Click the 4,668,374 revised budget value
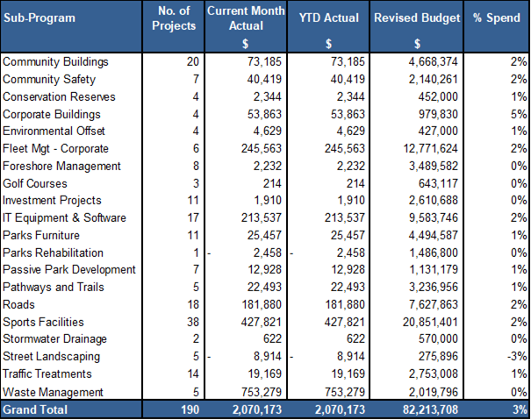The height and width of the screenshot is (420, 531). point(433,62)
